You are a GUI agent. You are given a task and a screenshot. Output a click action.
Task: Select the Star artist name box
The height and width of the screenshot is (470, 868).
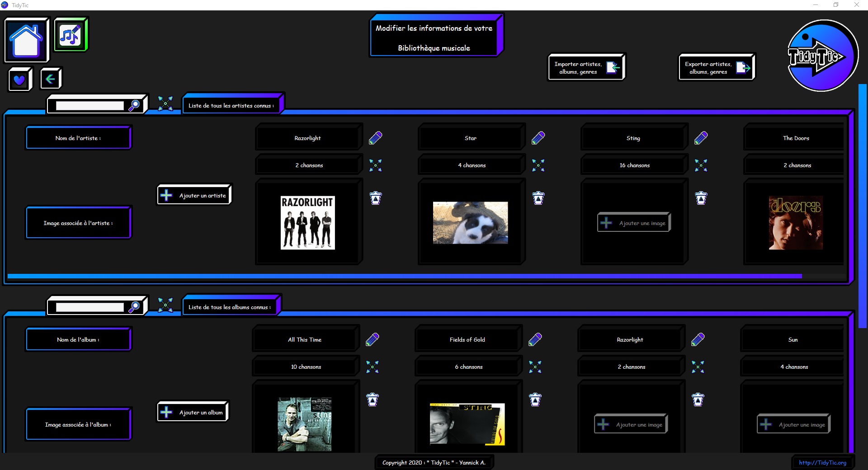(x=472, y=137)
